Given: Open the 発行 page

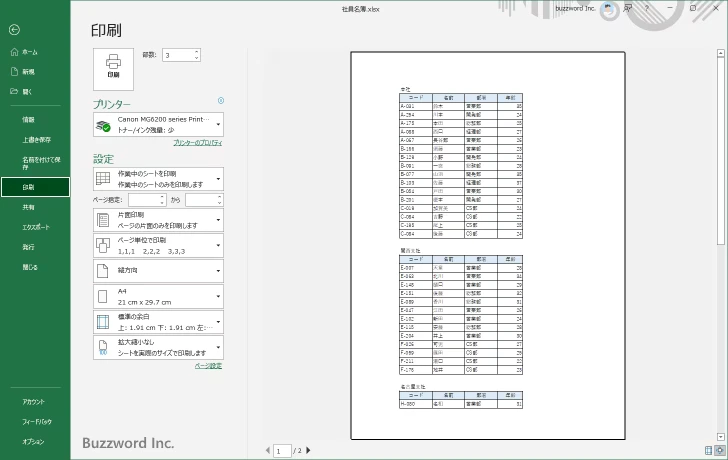Looking at the screenshot, I should click(29, 247).
